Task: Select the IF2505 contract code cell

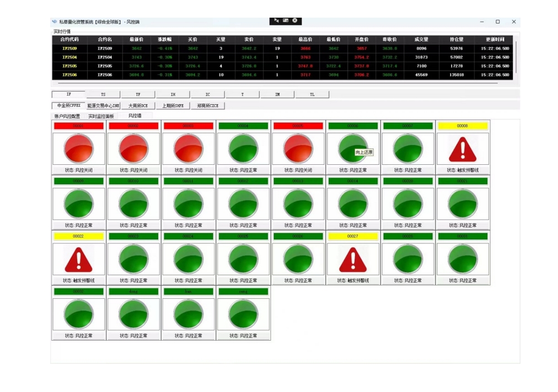Action: (69, 66)
